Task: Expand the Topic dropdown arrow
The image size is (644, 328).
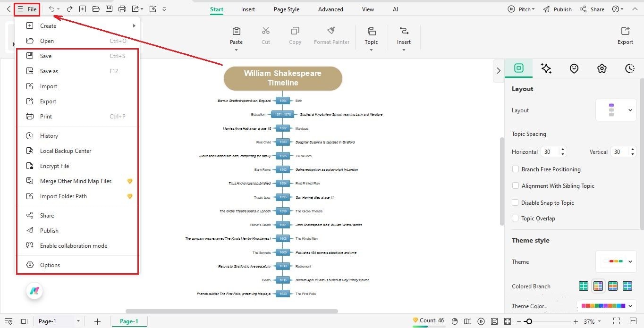Action: 371,50
